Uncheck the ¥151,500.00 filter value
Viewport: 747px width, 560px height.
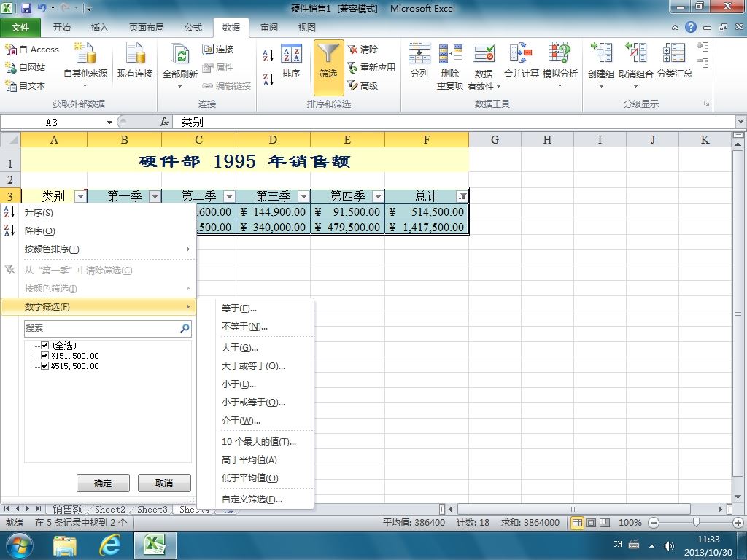click(x=44, y=356)
